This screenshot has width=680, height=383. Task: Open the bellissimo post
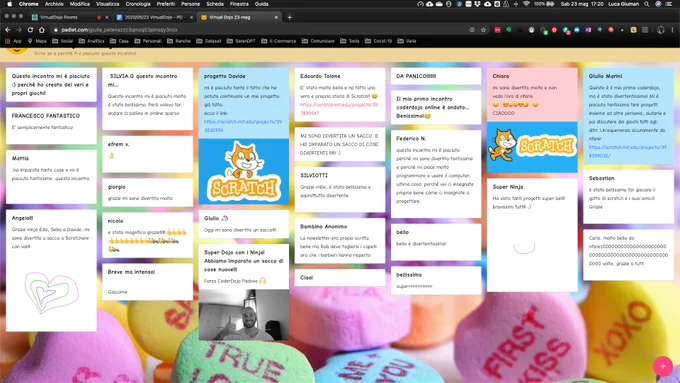click(436, 280)
